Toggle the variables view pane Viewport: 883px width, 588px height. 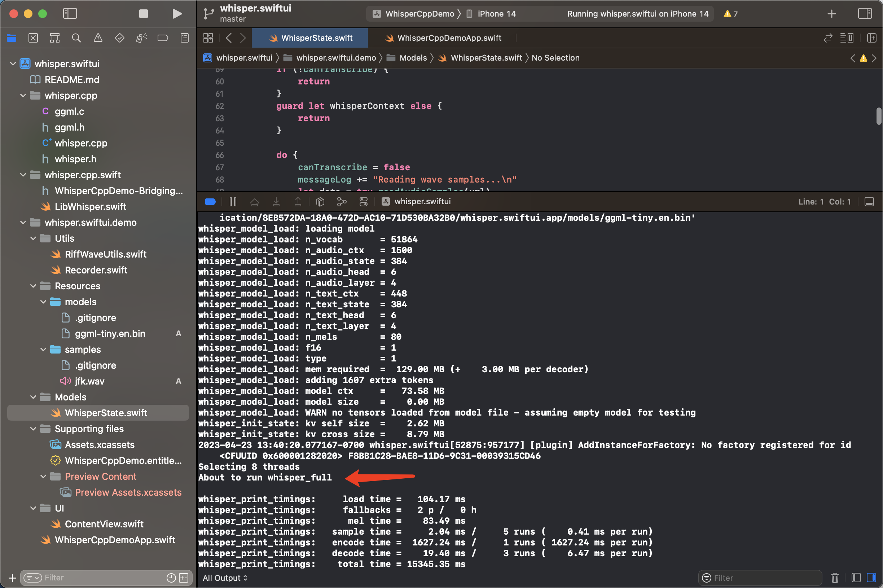point(856,578)
